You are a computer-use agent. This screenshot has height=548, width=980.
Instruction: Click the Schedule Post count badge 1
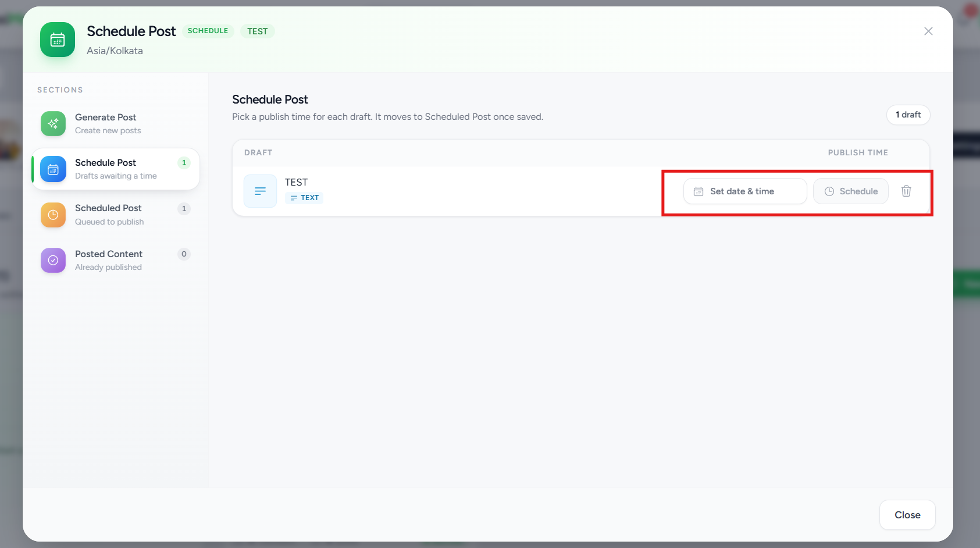[x=184, y=163]
